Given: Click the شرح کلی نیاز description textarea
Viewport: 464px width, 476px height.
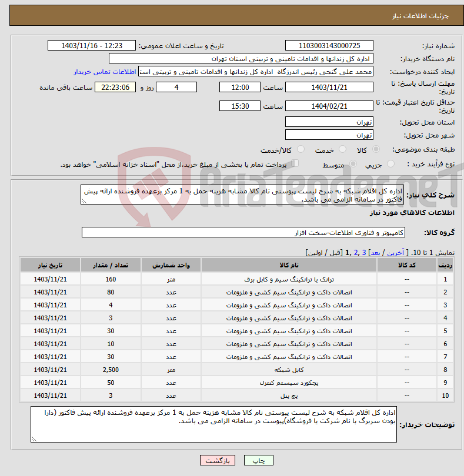Looking at the screenshot, I should pyautogui.click(x=242, y=195).
